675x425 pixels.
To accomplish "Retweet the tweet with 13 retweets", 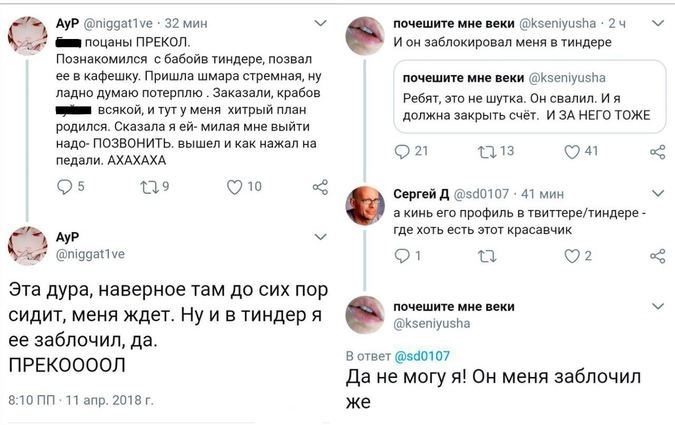I will 490,151.
